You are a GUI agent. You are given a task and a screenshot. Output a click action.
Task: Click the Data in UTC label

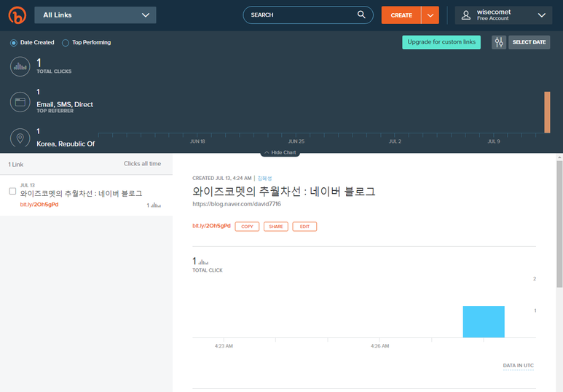518,366
